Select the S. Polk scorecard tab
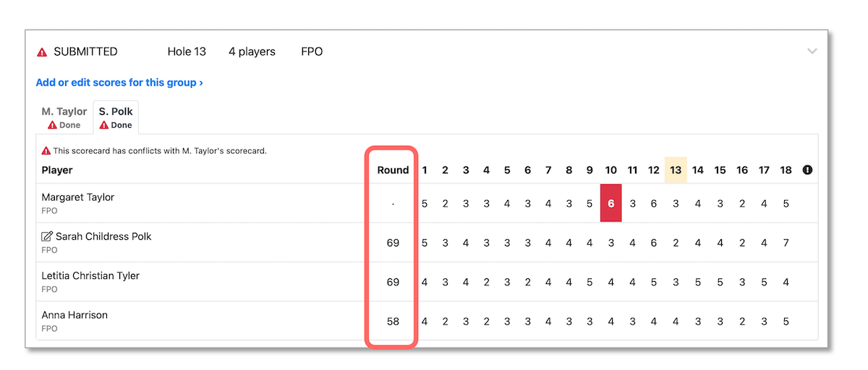This screenshot has height=370, width=868. 116,118
